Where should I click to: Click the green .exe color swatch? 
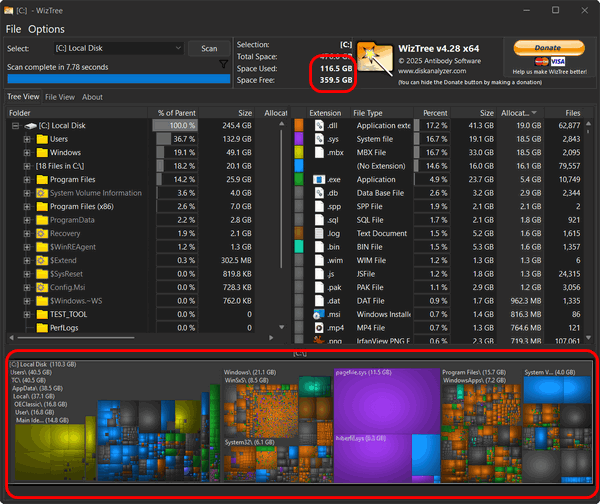299,179
